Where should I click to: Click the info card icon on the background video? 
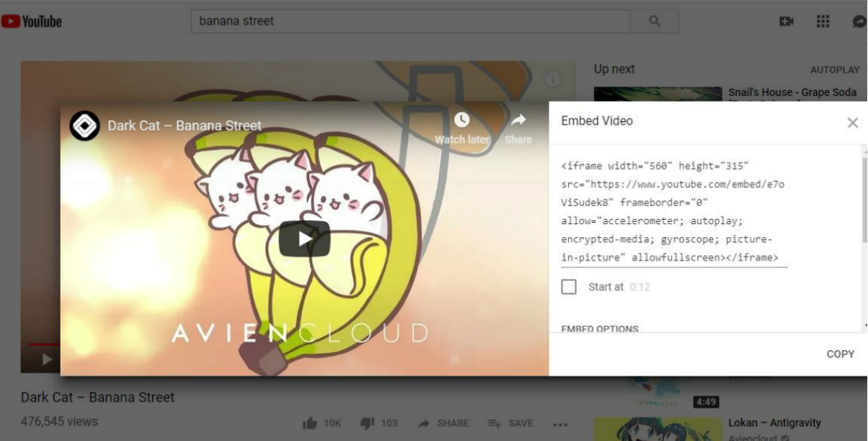pos(552,79)
